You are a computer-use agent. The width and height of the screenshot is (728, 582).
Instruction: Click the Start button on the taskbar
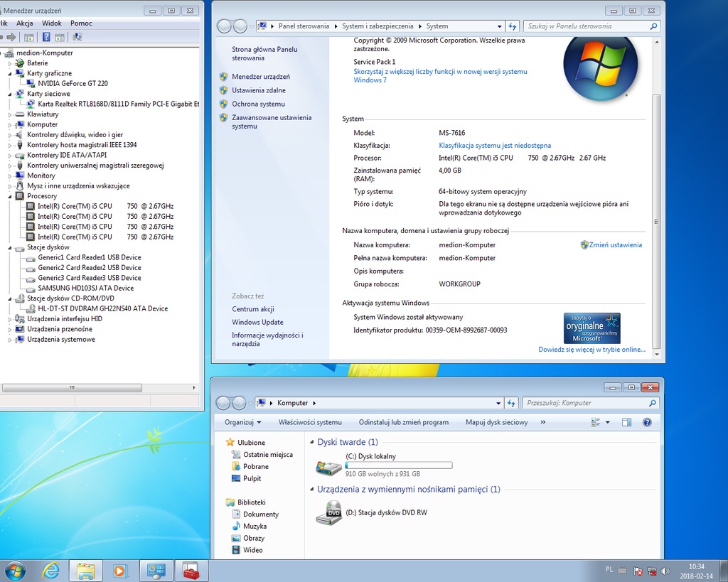[14, 571]
